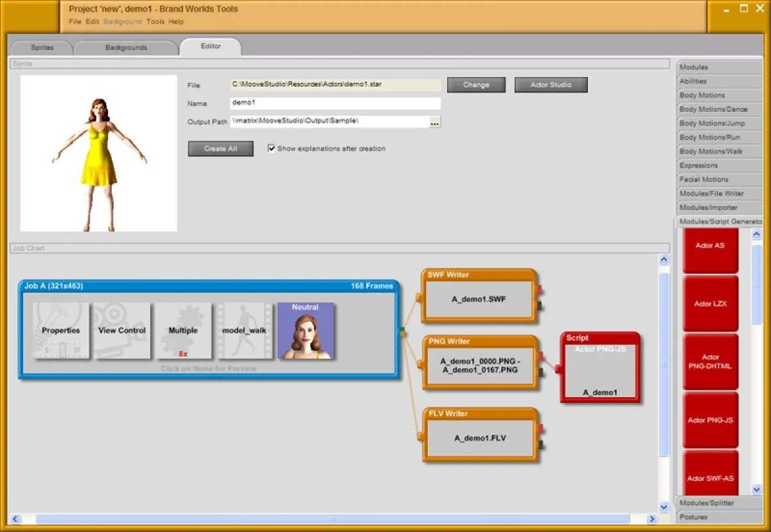Screen dimensions: 771x532
Task: Click the Actor Studio button
Action: pos(551,84)
